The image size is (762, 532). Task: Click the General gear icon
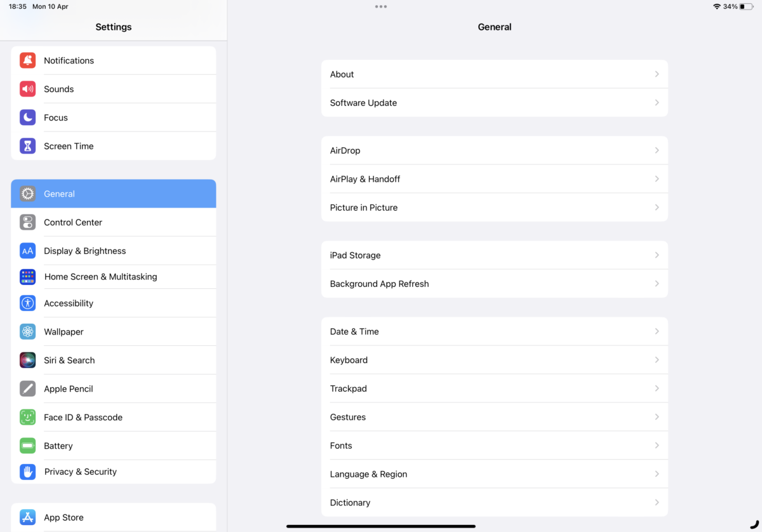click(x=27, y=193)
